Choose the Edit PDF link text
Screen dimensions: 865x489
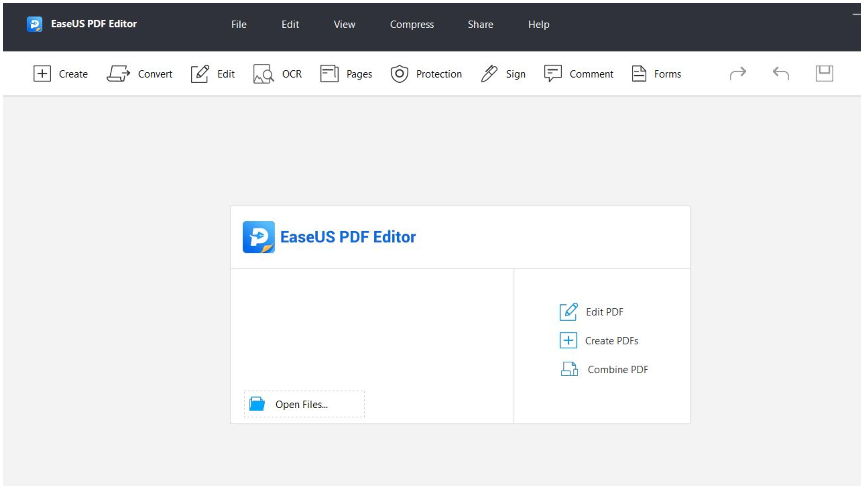click(605, 312)
